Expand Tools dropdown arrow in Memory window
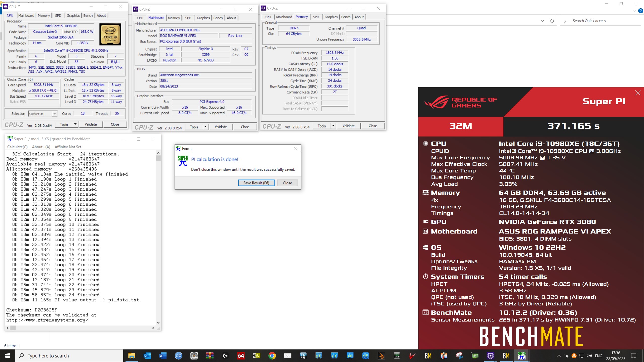 (333, 126)
